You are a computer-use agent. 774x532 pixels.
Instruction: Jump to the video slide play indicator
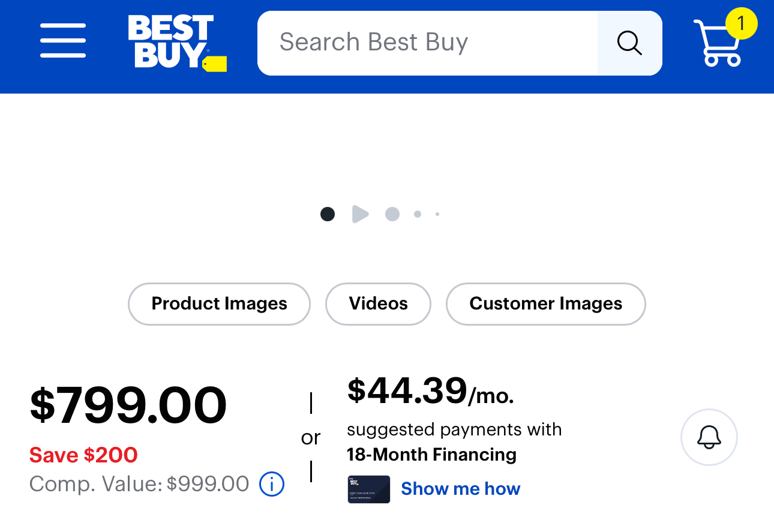[360, 214]
